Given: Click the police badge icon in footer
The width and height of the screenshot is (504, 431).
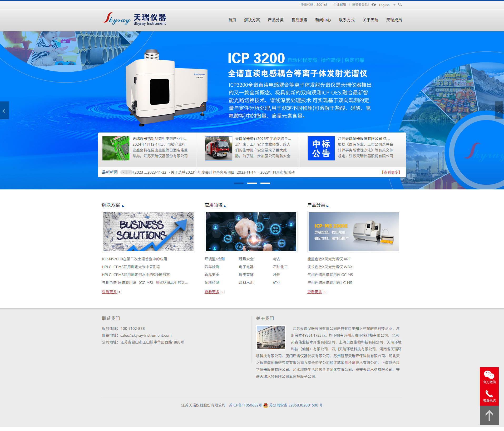Looking at the screenshot, I should 266,405.
